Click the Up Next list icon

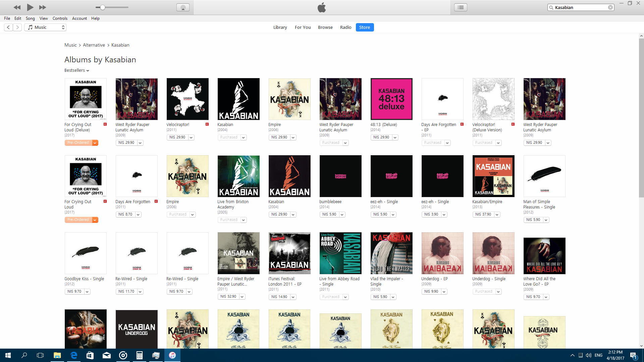(461, 7)
